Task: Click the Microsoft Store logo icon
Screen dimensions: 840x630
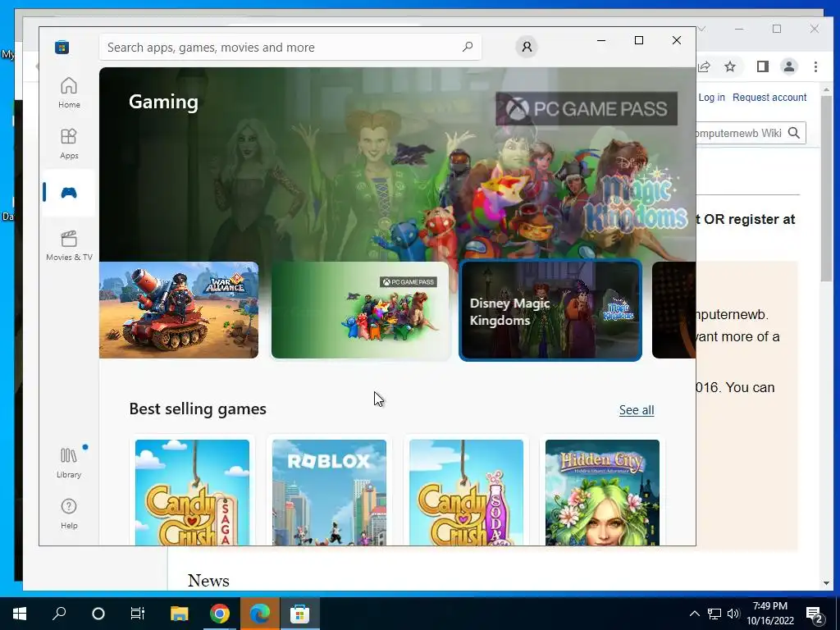Action: [x=62, y=47]
